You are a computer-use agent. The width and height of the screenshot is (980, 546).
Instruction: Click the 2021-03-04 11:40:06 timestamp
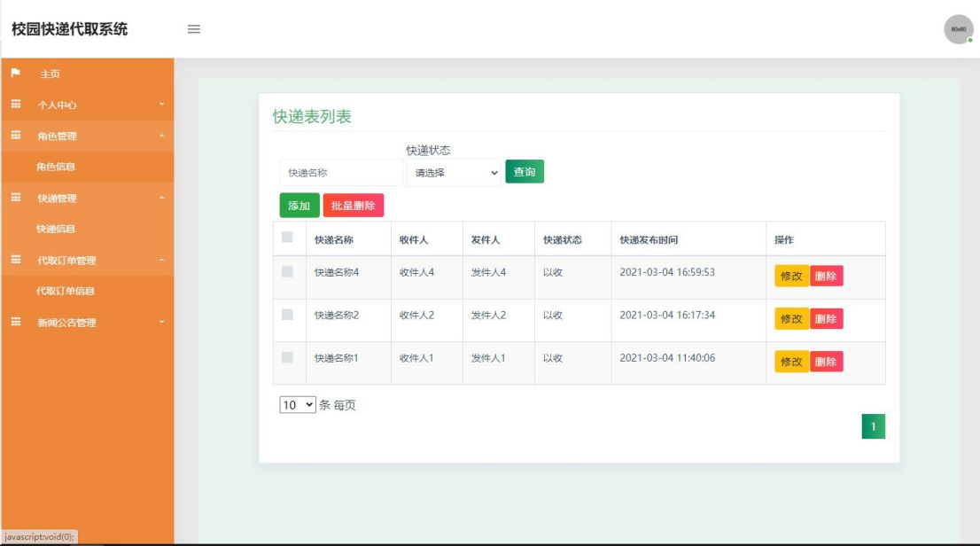[x=667, y=358]
